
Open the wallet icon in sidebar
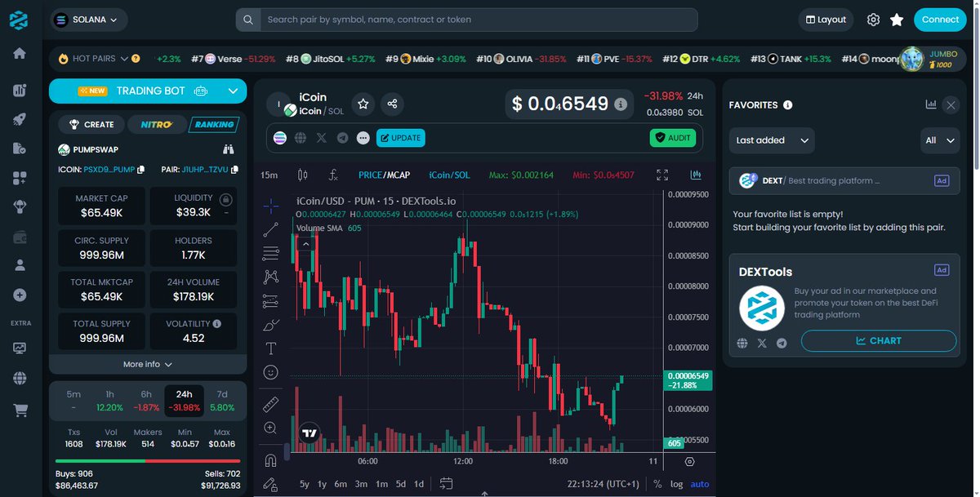pyautogui.click(x=20, y=237)
